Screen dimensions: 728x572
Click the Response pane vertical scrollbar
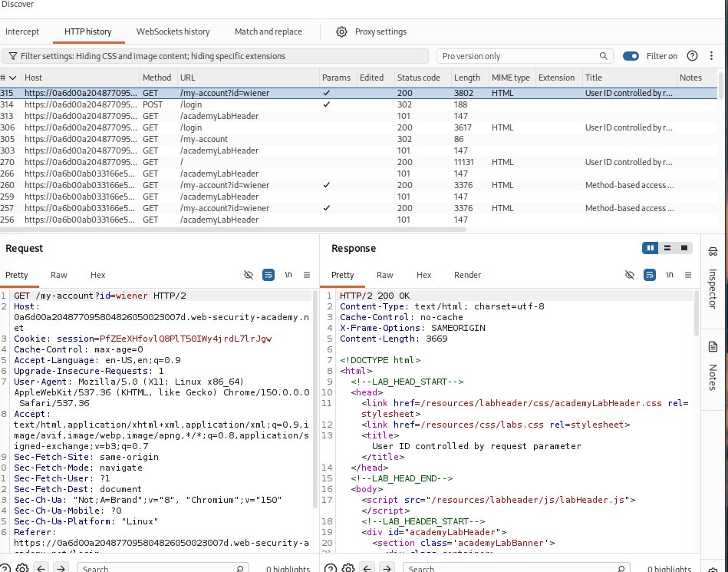[x=697, y=313]
